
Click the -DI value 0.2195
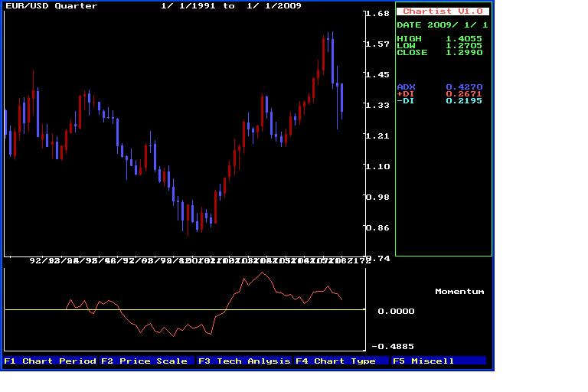pyautogui.click(x=464, y=100)
